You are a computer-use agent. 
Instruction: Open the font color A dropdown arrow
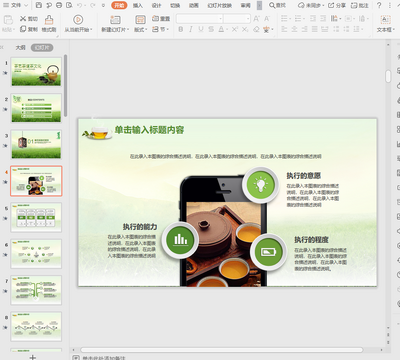227,30
